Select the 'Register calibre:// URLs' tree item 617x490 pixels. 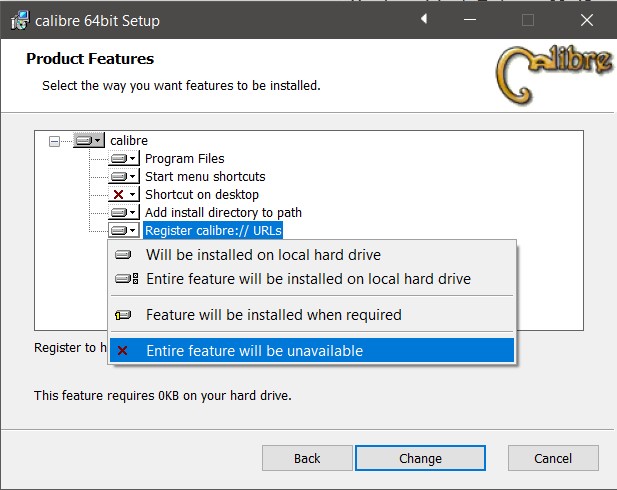(x=213, y=231)
